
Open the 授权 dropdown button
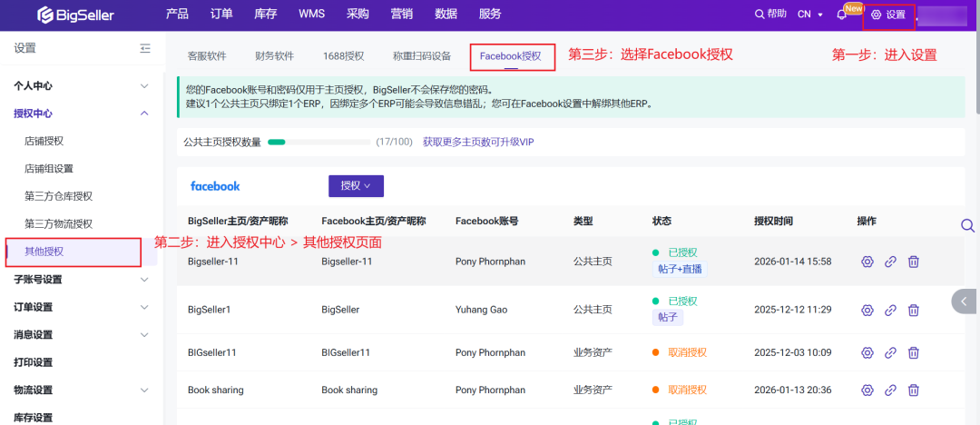356,186
